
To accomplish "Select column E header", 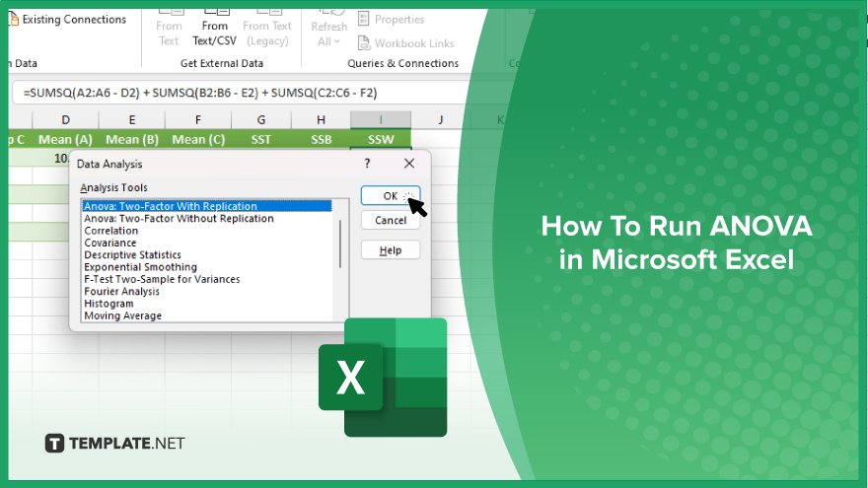I will pyautogui.click(x=132, y=119).
